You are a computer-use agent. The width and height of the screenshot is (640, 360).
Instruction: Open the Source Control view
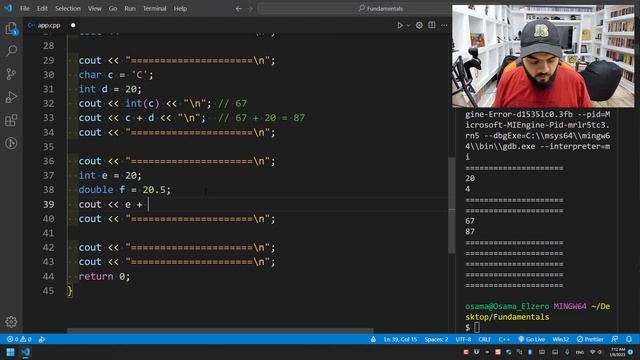pyautogui.click(x=11, y=74)
